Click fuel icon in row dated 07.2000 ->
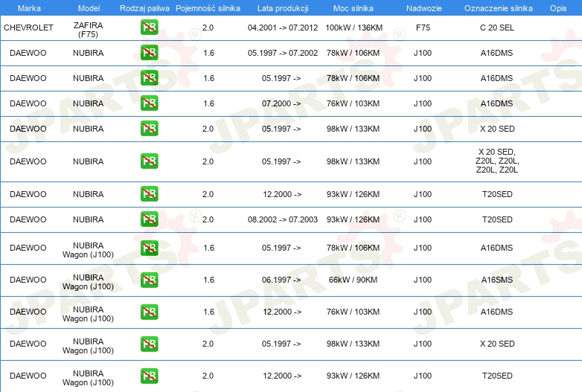The width and height of the screenshot is (582, 392). (x=149, y=103)
